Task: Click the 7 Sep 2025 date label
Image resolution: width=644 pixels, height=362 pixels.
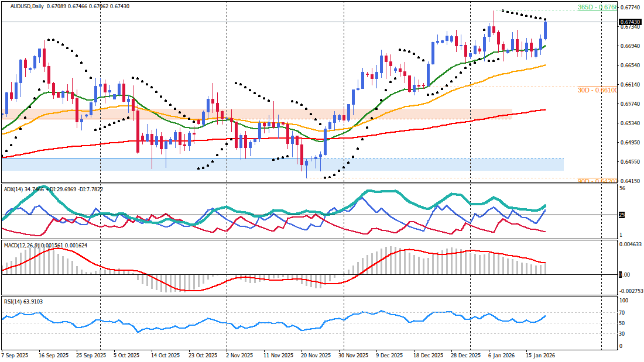Action: coord(15,356)
